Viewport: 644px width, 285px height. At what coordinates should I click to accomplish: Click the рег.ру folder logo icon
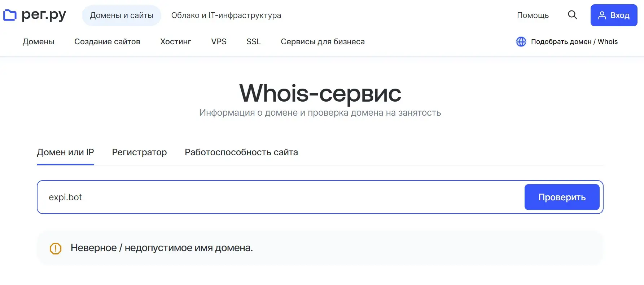click(x=10, y=15)
